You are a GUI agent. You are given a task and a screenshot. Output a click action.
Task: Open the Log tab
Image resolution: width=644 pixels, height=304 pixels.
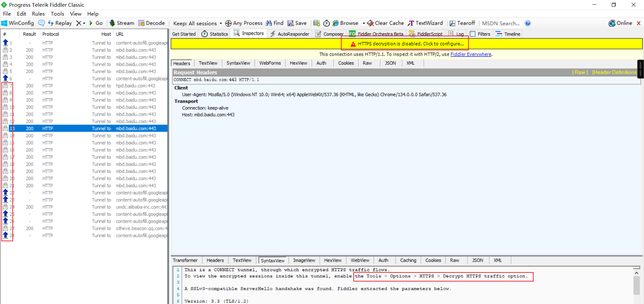[456, 34]
